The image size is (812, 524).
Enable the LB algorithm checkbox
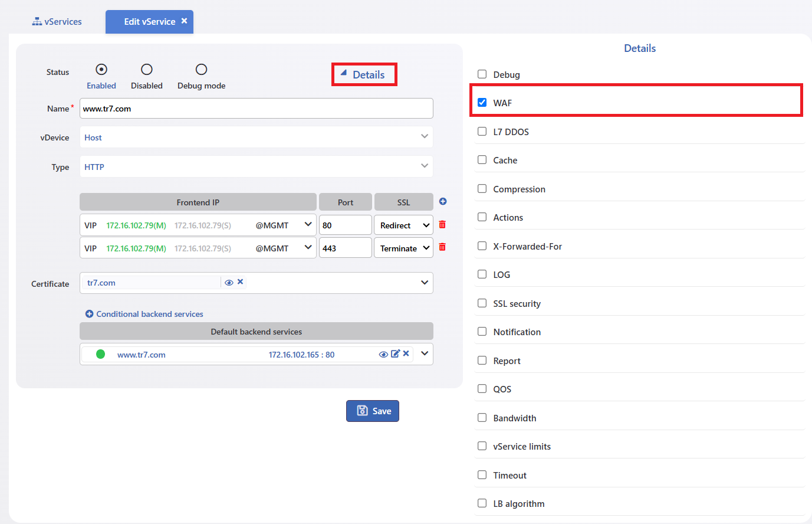[x=482, y=503]
